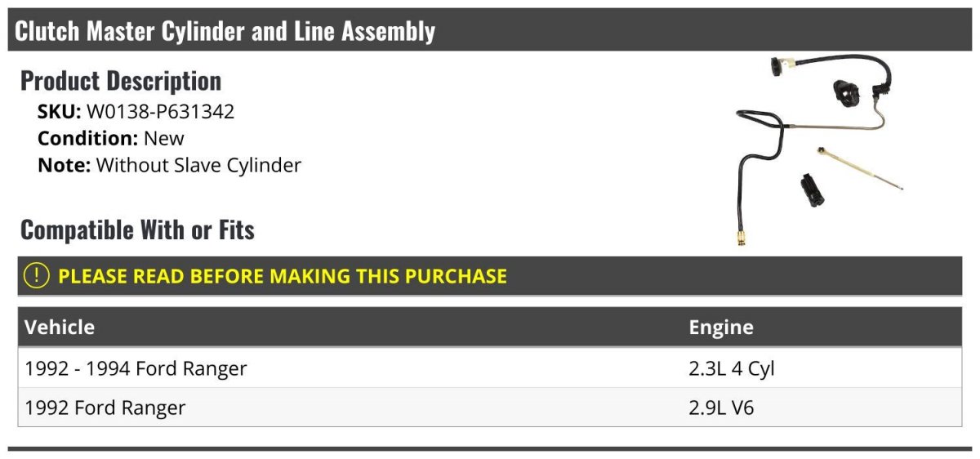Click the yellow exclamation warning icon
The image size is (980, 459).
pyautogui.click(x=38, y=276)
